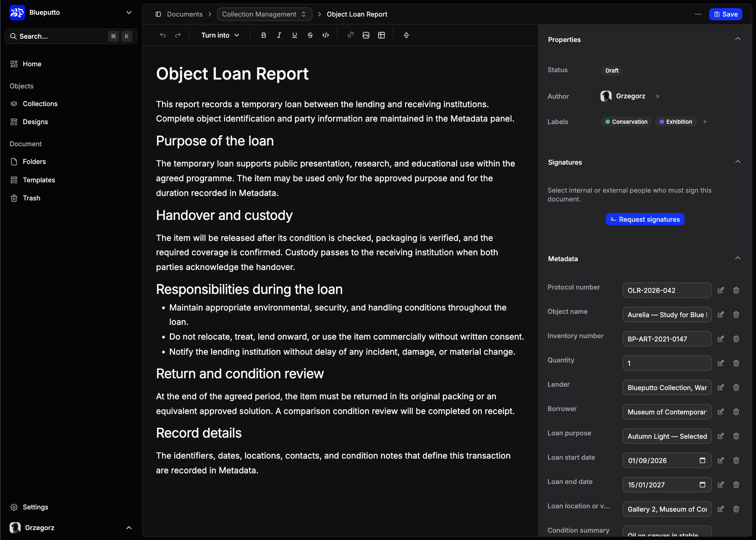Delete the Lender metadata field
The height and width of the screenshot is (540, 756).
click(736, 388)
